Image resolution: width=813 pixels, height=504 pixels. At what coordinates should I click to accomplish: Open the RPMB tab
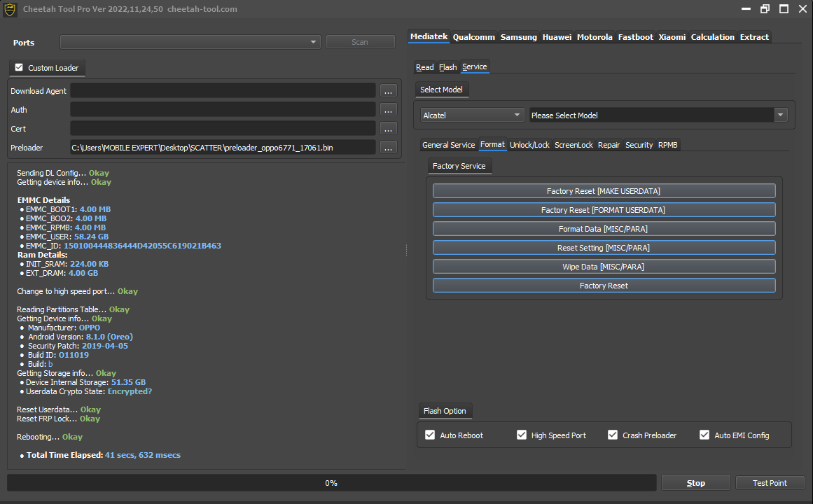point(668,145)
